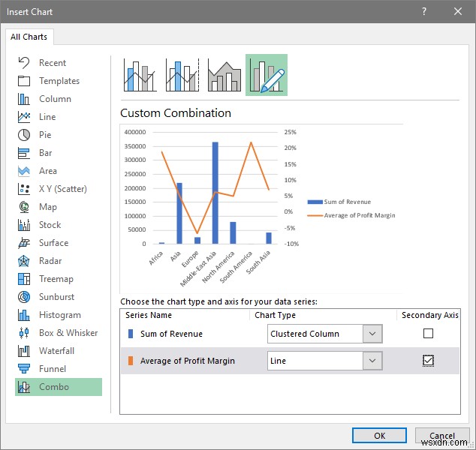Screen dimensions: 476x450
Task: Select the Sum of Revenue series name
Action: [171, 334]
